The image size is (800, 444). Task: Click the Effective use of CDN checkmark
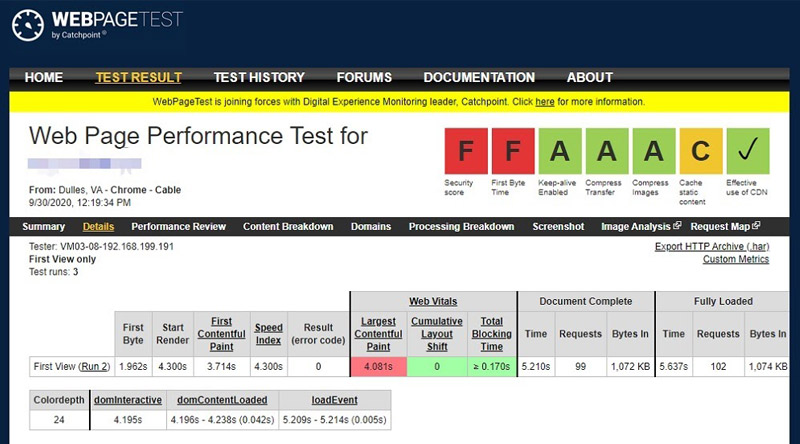coord(748,151)
